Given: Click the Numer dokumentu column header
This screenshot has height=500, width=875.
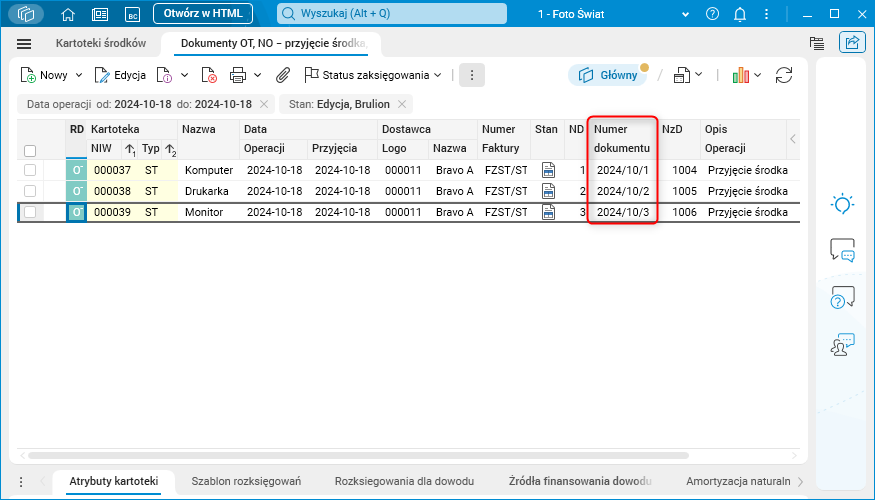Looking at the screenshot, I should pyautogui.click(x=622, y=139).
